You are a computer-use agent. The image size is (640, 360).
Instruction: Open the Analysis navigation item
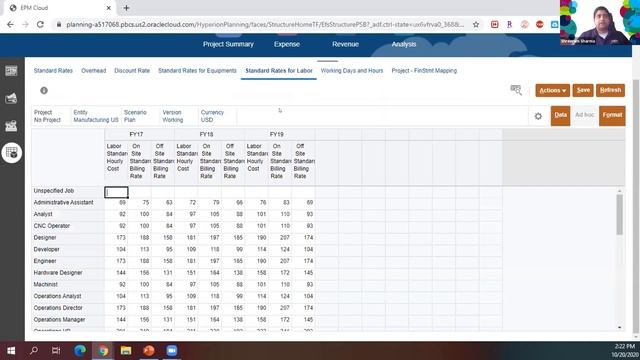(404, 44)
